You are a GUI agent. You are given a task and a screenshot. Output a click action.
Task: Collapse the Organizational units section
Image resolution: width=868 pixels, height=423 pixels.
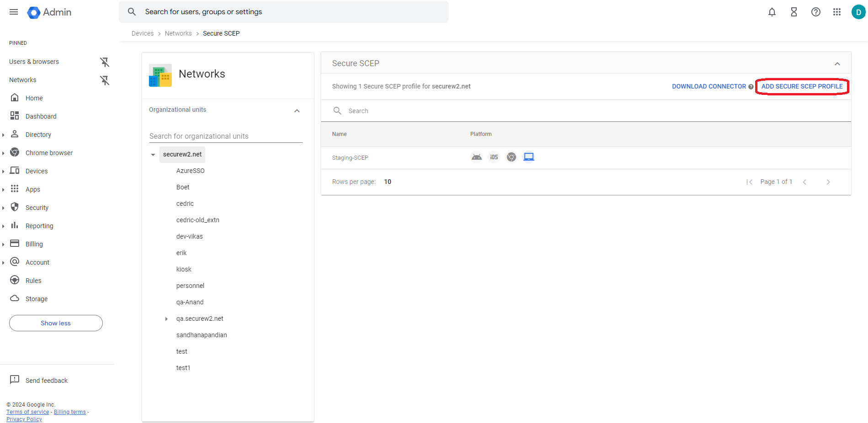pyautogui.click(x=297, y=110)
